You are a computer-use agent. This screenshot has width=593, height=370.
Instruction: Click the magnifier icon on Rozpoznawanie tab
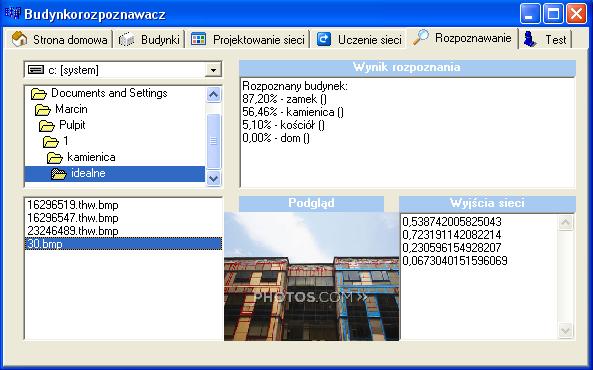pos(421,37)
